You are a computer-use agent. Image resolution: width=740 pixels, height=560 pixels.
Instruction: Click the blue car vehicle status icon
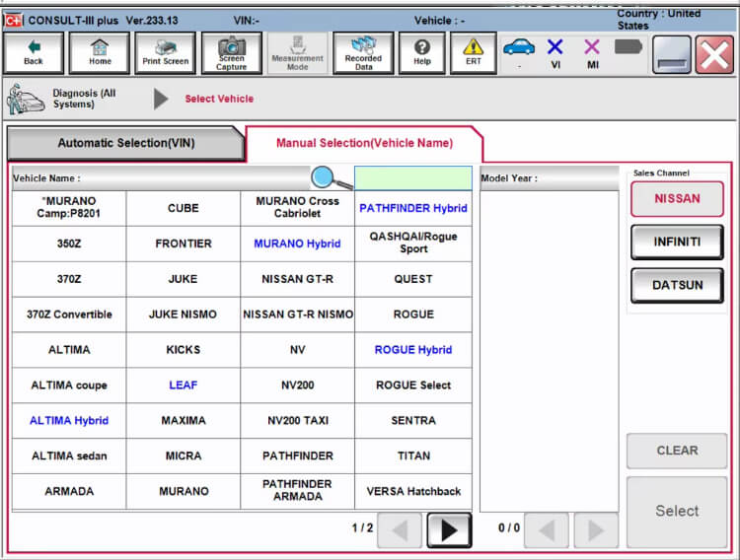coord(519,47)
